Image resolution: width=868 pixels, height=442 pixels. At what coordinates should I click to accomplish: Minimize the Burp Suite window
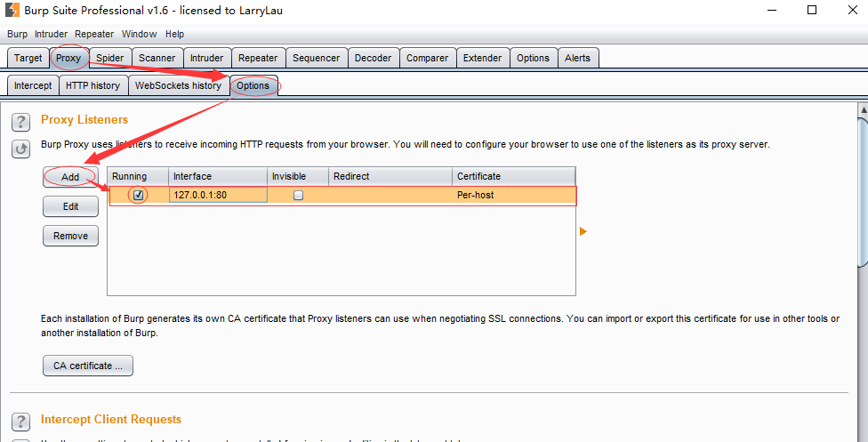pyautogui.click(x=770, y=10)
